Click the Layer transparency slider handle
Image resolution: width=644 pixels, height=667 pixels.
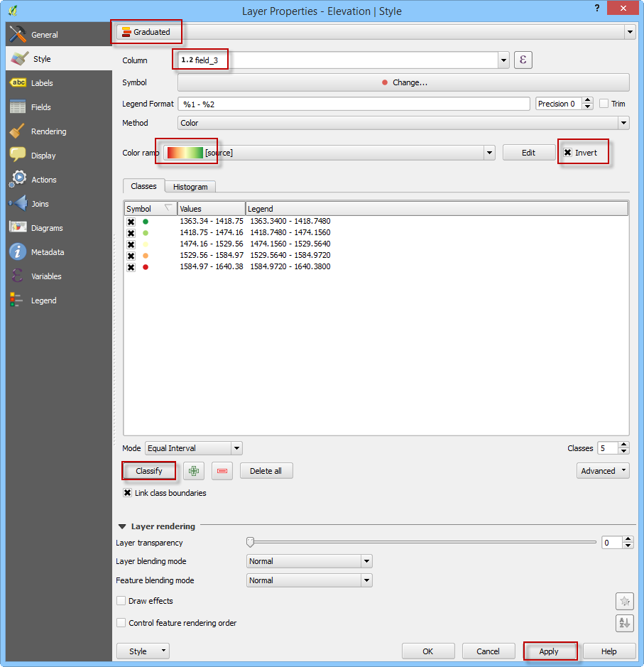tap(250, 543)
